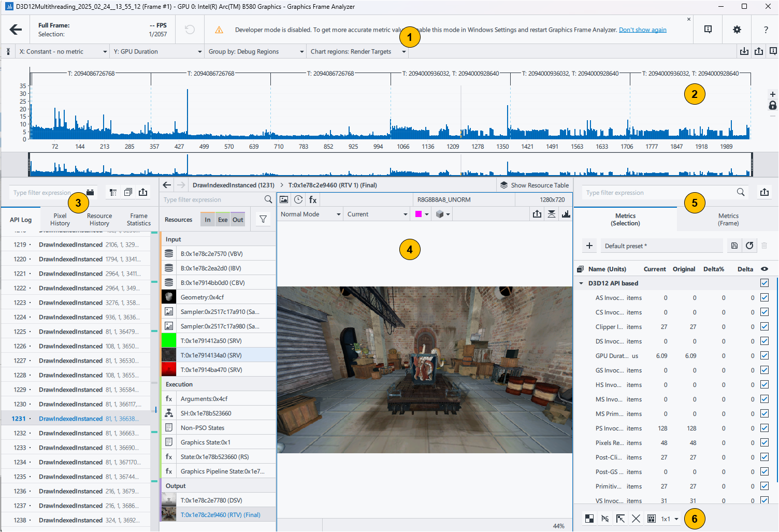Uncheck the GPU Duration metric checkbox
Screen dimensions: 779x532
coord(764,356)
